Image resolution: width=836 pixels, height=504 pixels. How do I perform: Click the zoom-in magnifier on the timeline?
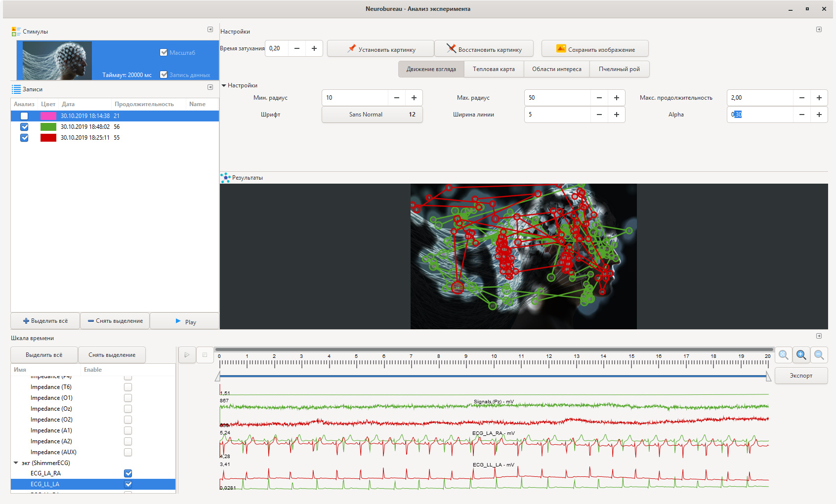pos(801,355)
